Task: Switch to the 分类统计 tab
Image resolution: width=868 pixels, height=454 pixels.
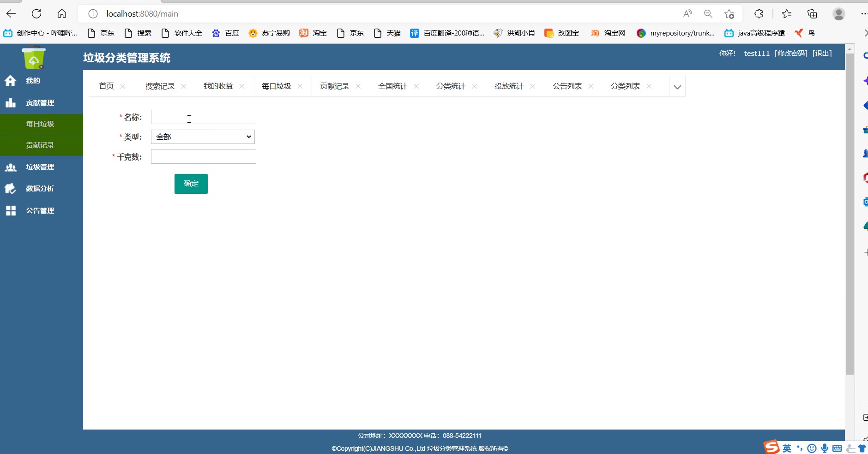Action: click(451, 86)
